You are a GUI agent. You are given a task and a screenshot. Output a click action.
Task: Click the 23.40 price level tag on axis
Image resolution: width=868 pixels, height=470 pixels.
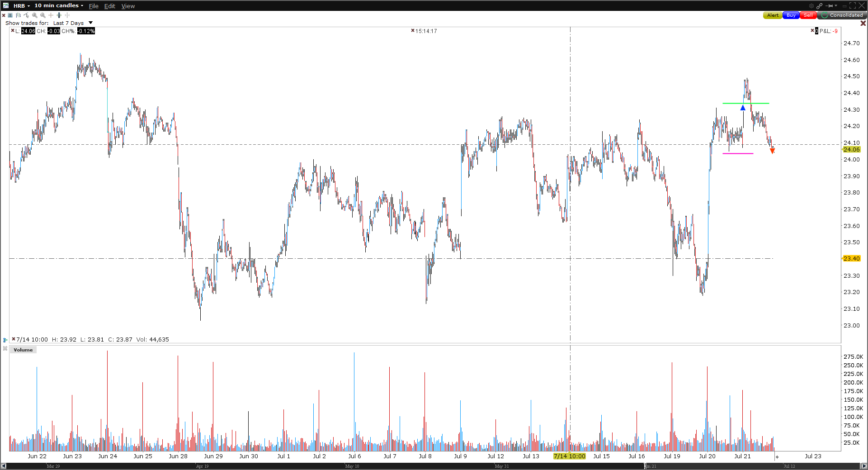coord(851,258)
